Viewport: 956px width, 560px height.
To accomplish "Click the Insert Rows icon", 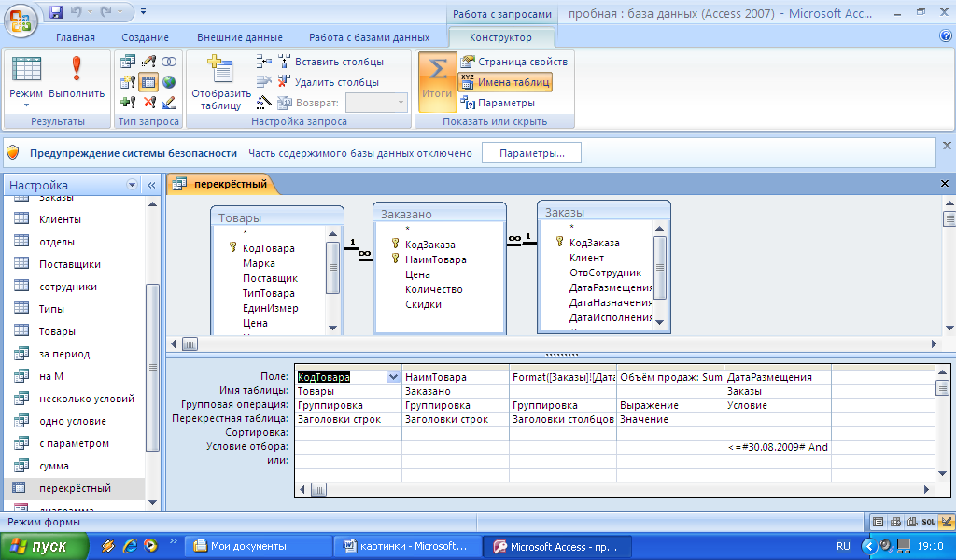I will point(263,62).
